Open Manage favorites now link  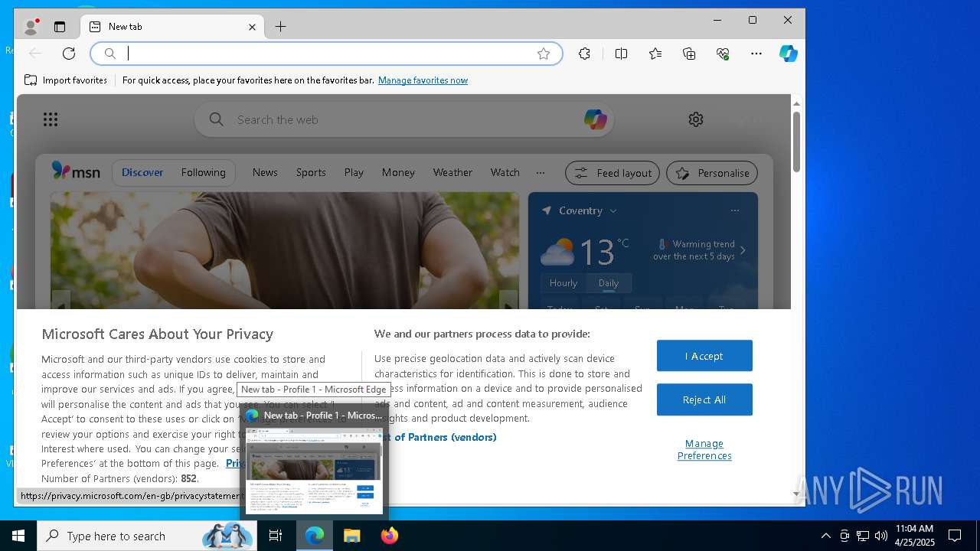click(423, 80)
